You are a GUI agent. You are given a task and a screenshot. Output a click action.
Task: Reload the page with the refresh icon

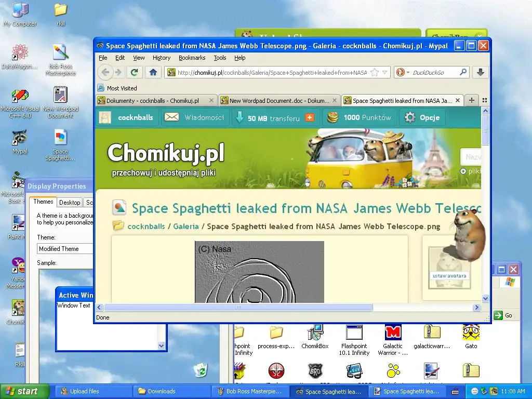tap(135, 72)
